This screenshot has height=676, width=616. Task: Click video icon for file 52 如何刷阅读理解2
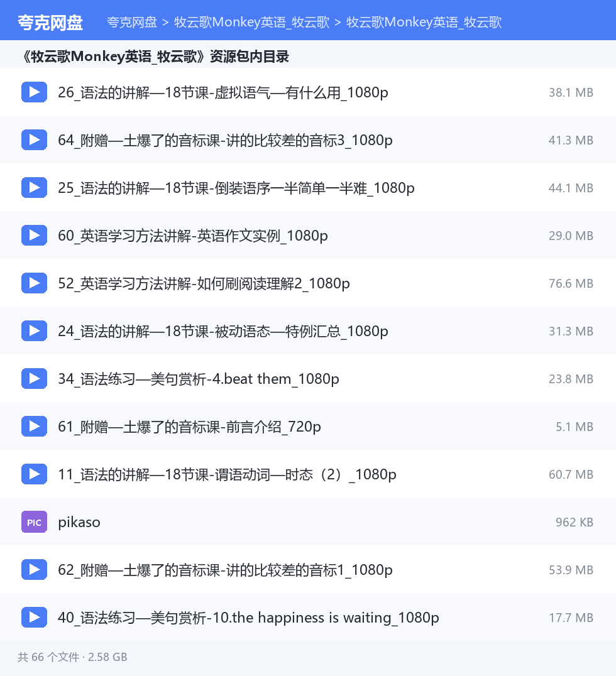(x=34, y=283)
